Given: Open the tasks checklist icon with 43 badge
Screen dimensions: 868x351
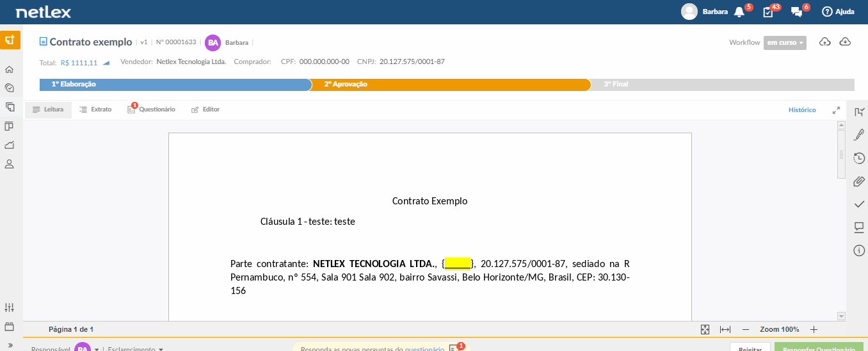Looking at the screenshot, I should click(768, 12).
